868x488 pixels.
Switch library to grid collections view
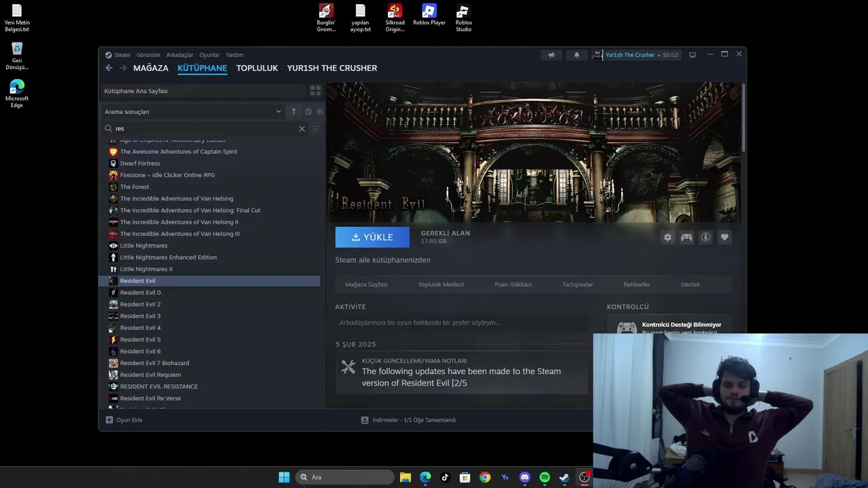coord(315,91)
